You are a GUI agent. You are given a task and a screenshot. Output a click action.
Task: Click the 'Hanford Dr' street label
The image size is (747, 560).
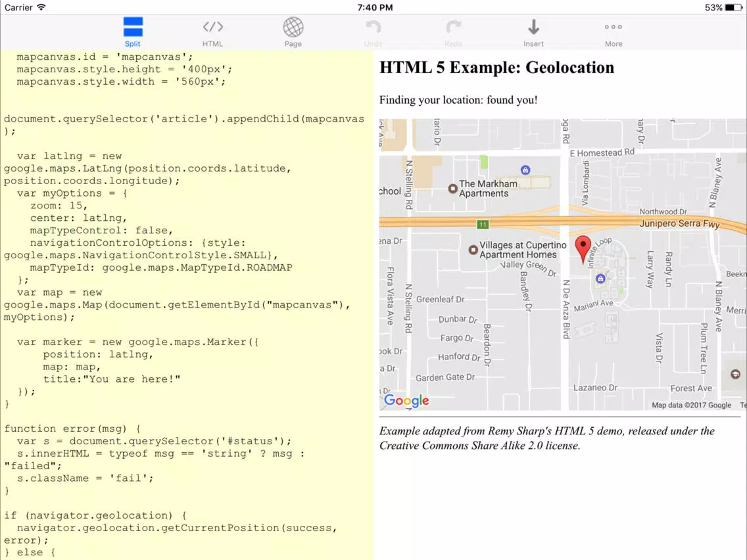(459, 357)
